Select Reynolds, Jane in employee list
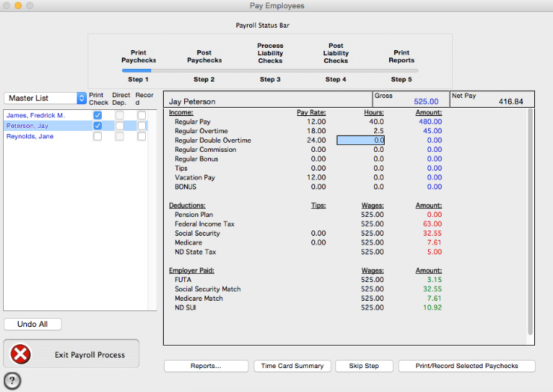 30,136
